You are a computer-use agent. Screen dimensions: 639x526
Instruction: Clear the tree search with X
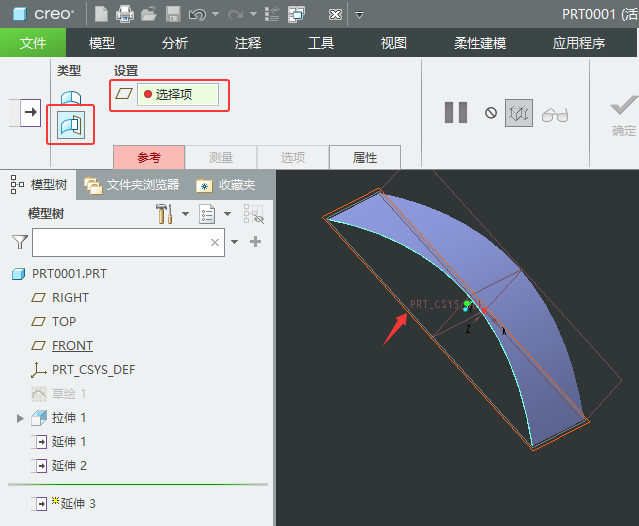coord(215,242)
